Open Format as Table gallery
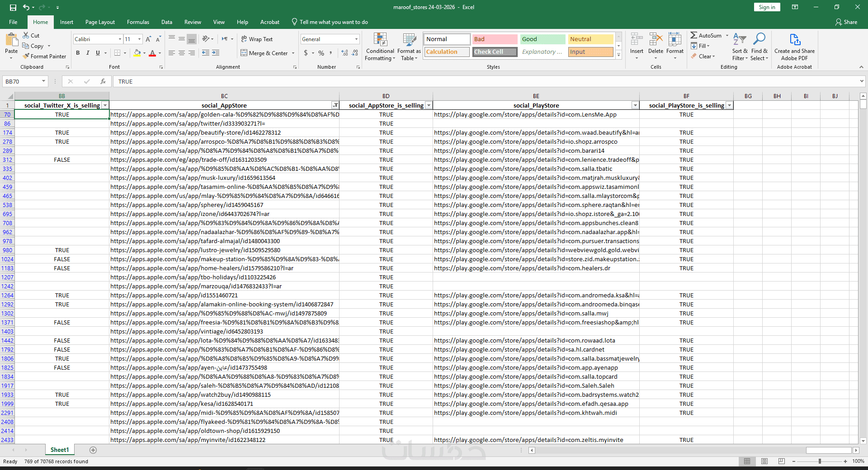Viewport: 868px width, 470px height. point(409,47)
